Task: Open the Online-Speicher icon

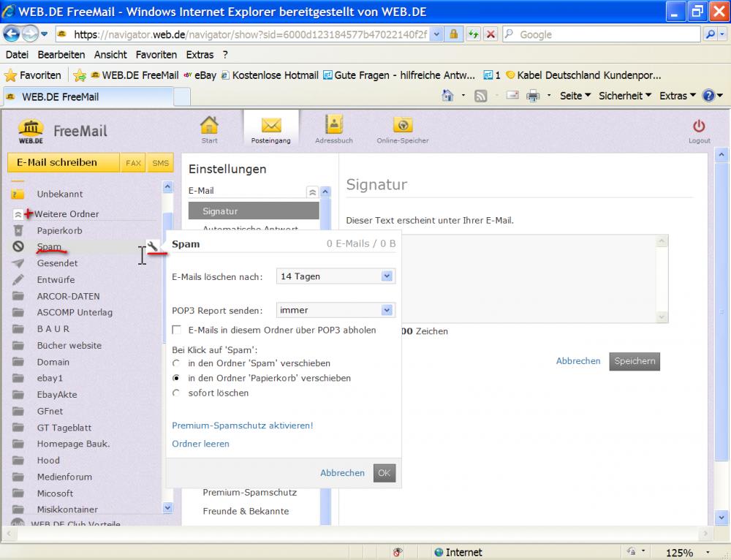Action: (x=403, y=125)
